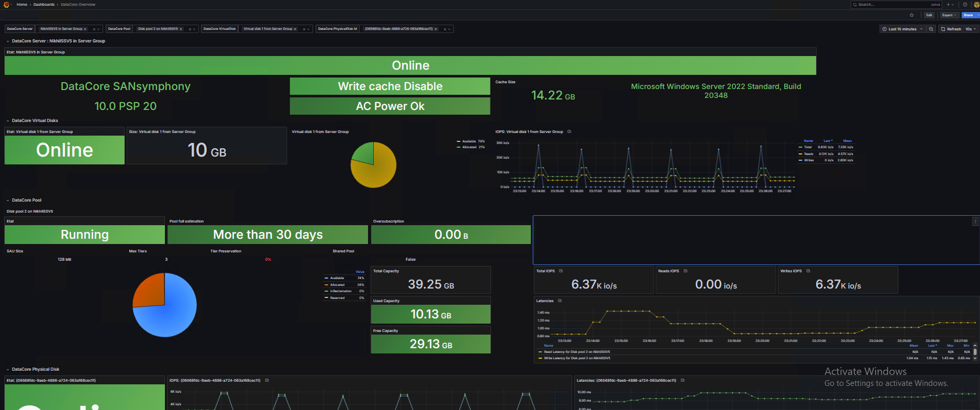Viewport: 980px width, 410px height.
Task: Toggle Read Latency for Disk pool 2 series
Action: [x=577, y=352]
